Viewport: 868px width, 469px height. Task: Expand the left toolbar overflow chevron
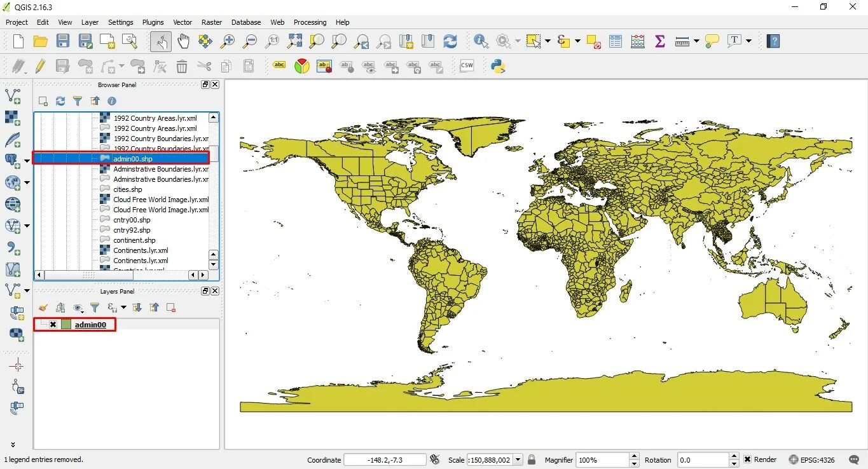click(13, 444)
